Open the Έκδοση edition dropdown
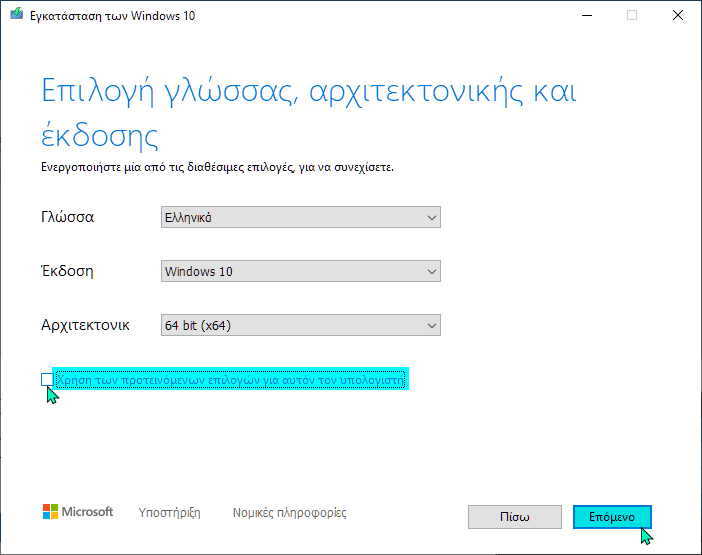Image resolution: width=702 pixels, height=555 pixels. pyautogui.click(x=301, y=271)
